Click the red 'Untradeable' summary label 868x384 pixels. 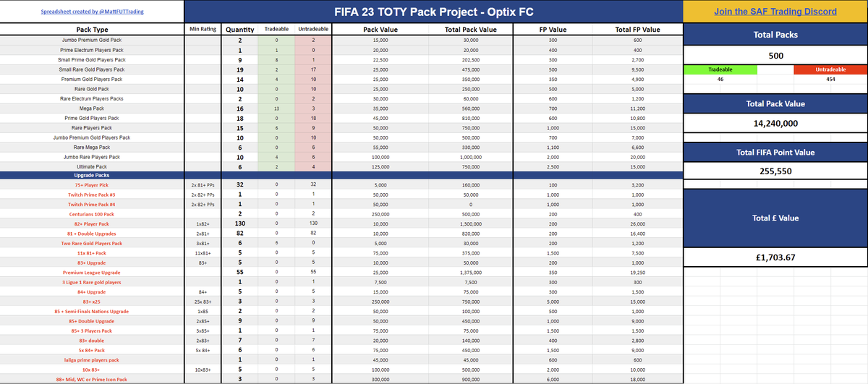(x=830, y=69)
